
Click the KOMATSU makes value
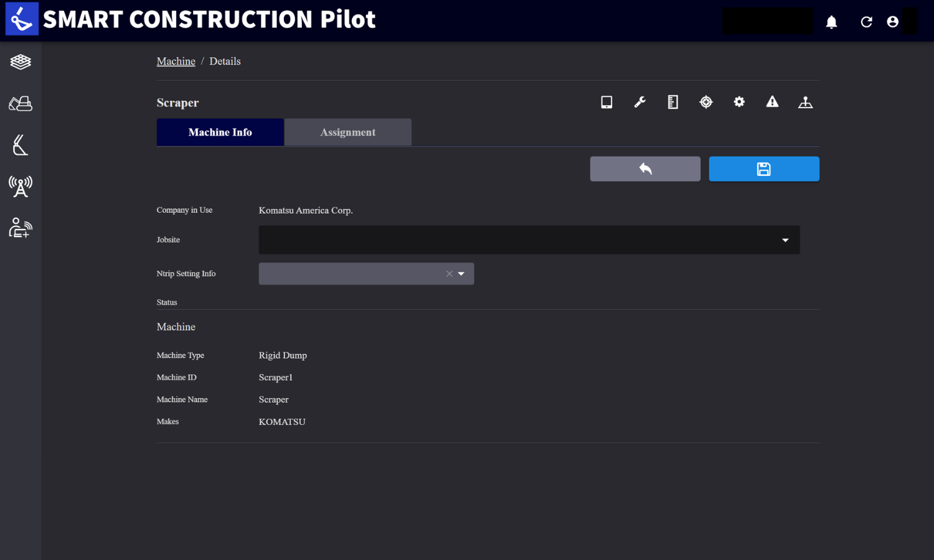tap(282, 422)
